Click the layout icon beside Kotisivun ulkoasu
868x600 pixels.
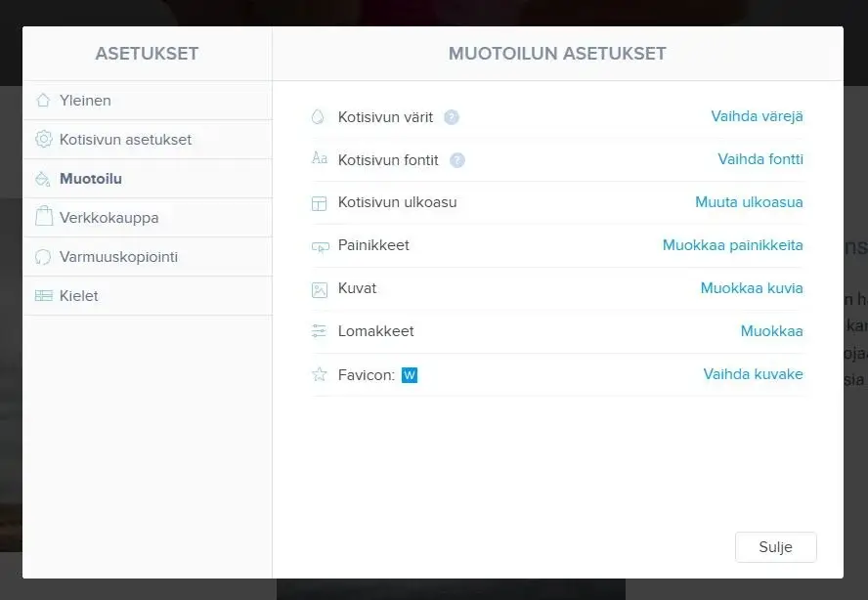point(319,203)
